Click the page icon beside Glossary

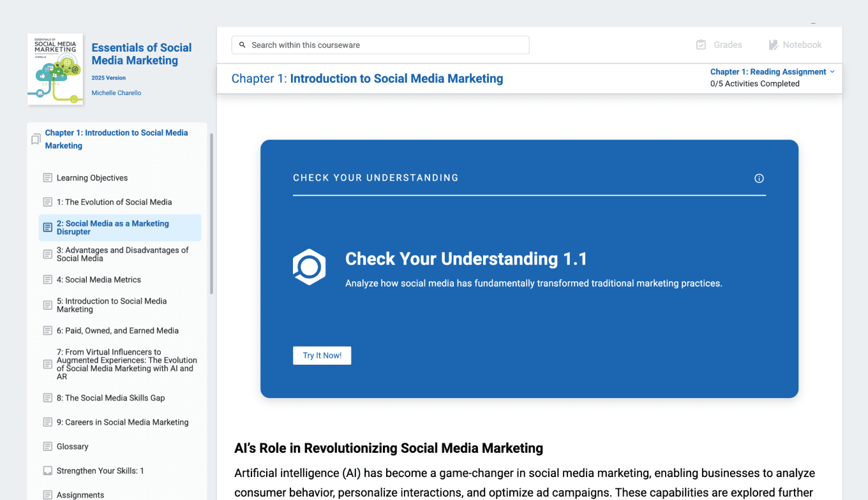tap(48, 446)
